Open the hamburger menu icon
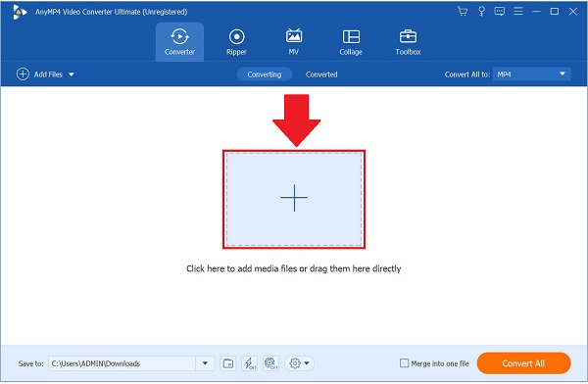588x384 pixels. (x=517, y=11)
